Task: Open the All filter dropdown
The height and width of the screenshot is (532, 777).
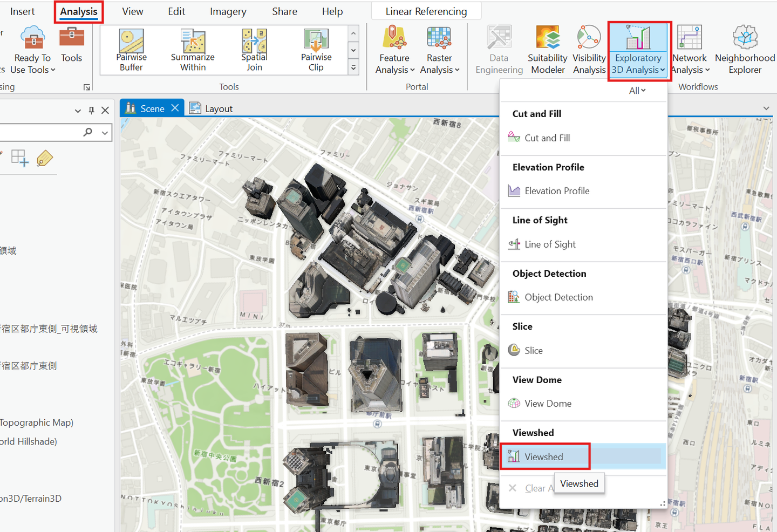Action: pos(637,91)
